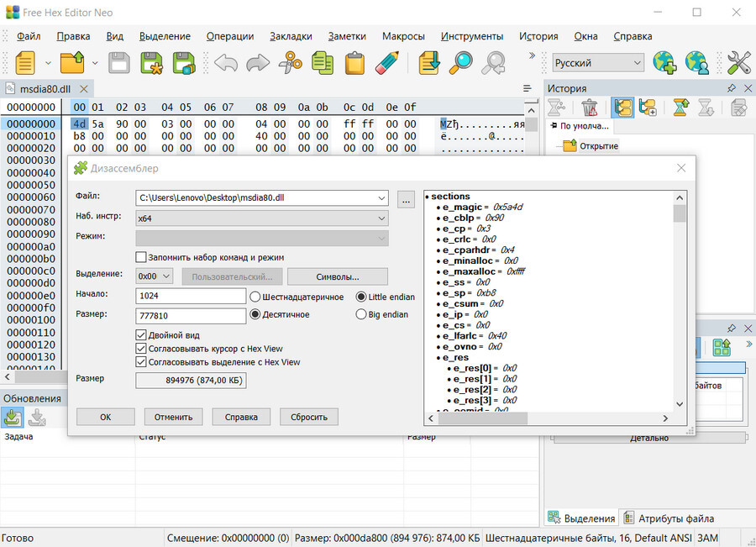Expand the toolbar overflow chevron
The height and width of the screenshot is (547, 756).
[532, 55]
